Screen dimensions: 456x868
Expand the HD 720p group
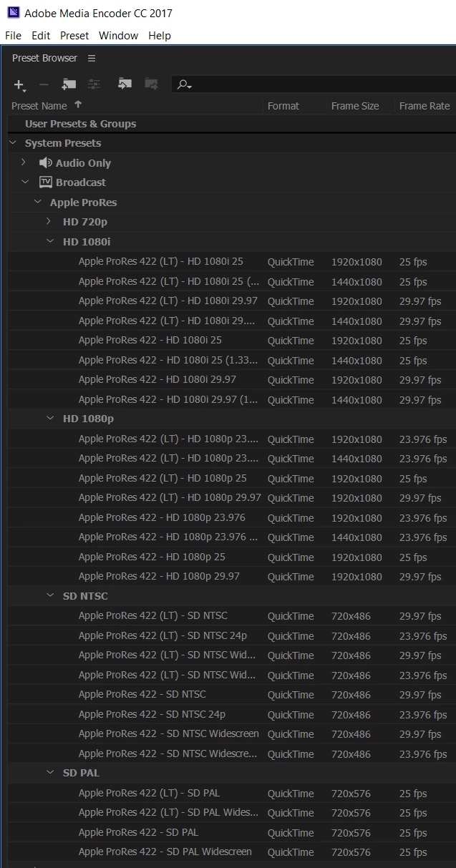click(x=49, y=222)
